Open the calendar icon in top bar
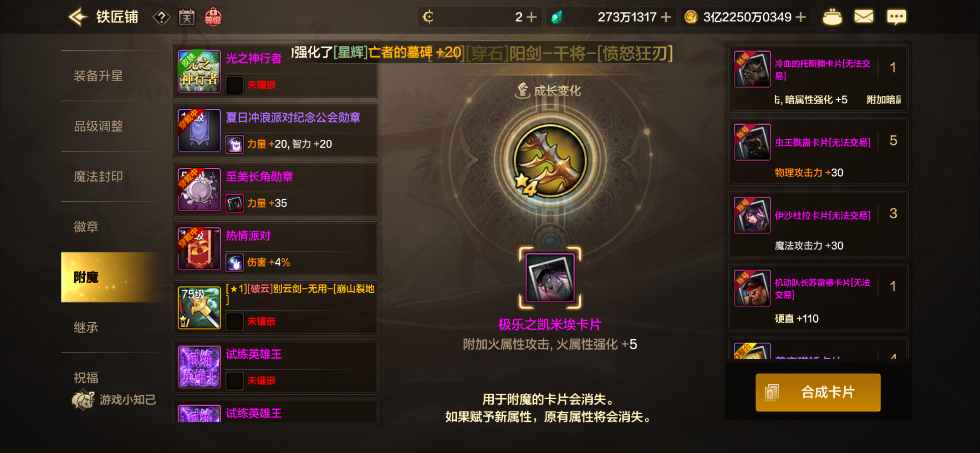 coord(187,17)
